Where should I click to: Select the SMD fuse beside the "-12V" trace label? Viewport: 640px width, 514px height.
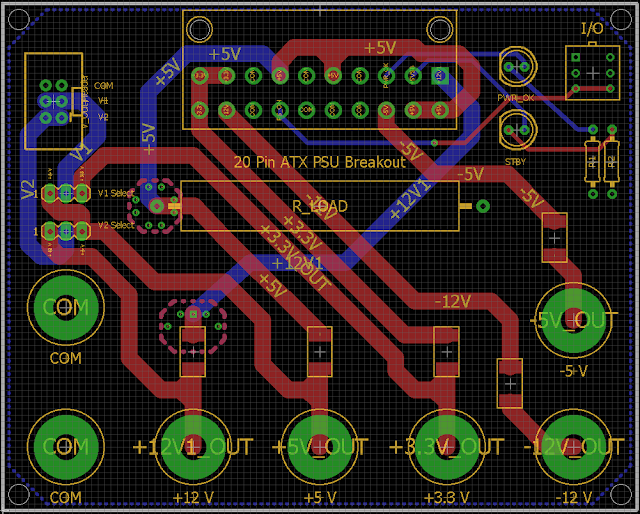510,383
